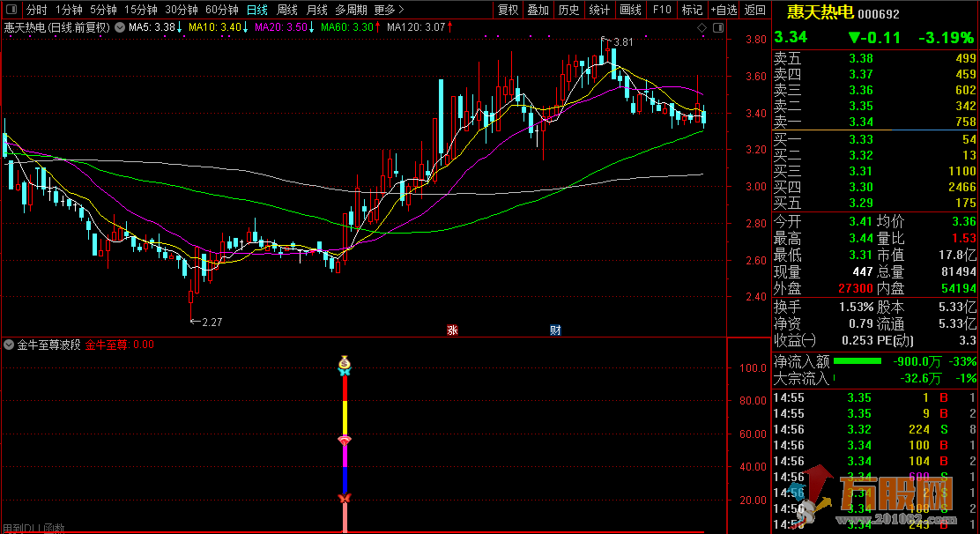Click the diamond icon above the price axis
The height and width of the screenshot is (534, 980).
[702, 27]
